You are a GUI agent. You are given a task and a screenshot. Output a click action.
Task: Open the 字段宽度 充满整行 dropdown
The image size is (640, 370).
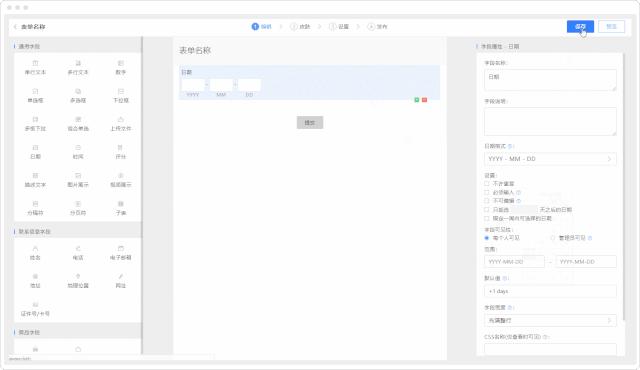[x=550, y=321]
